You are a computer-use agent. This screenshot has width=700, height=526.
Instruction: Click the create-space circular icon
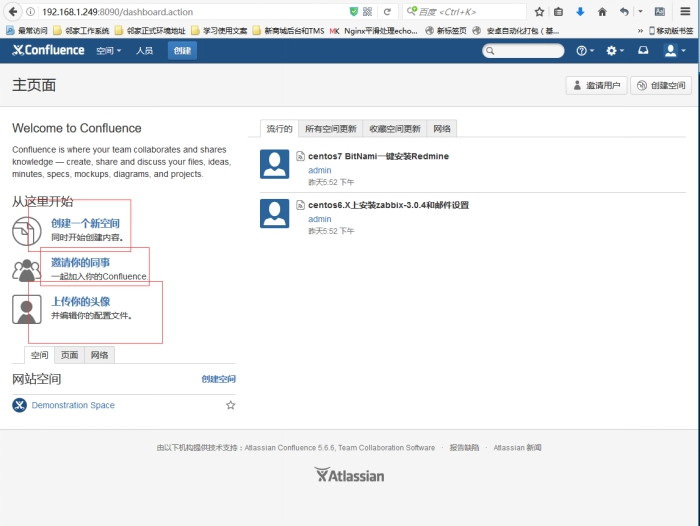(x=26, y=231)
